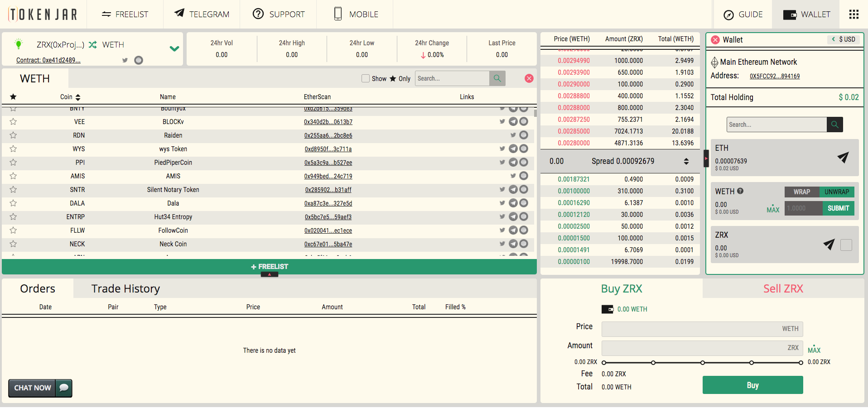Open website globe icon beside ZRX contract
The image size is (868, 408).
(139, 60)
